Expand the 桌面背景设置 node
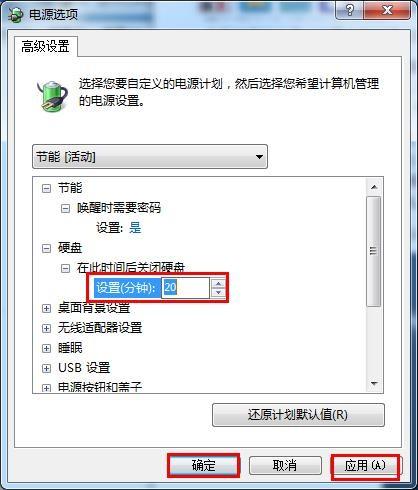The width and height of the screenshot is (418, 490). click(x=46, y=308)
